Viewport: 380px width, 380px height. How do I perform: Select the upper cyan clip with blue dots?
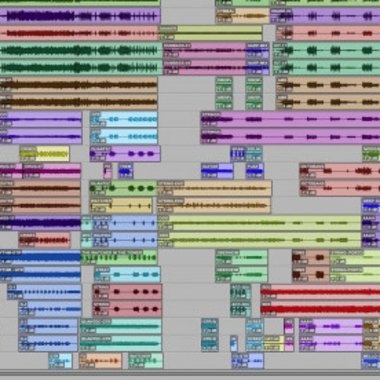point(124,119)
